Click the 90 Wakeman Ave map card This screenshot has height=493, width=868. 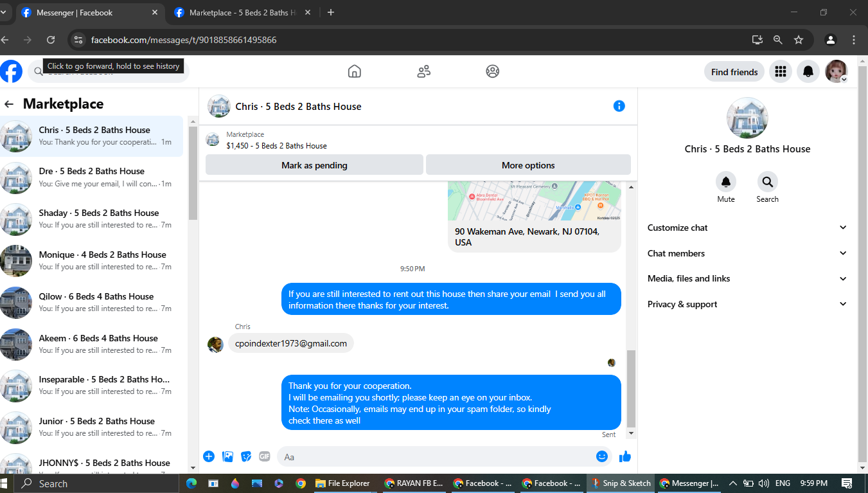coord(535,217)
